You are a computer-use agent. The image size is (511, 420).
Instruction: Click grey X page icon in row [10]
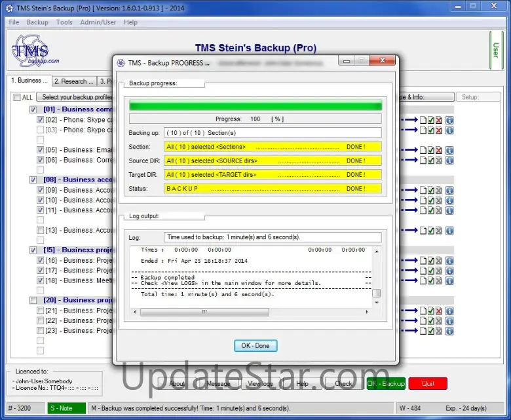click(x=439, y=200)
